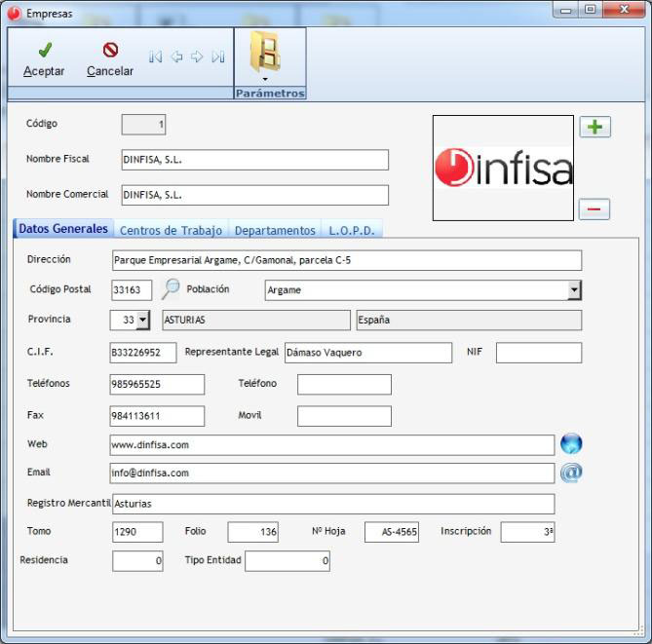Send email with the @ icon
The image size is (652, 644).
click(x=571, y=473)
